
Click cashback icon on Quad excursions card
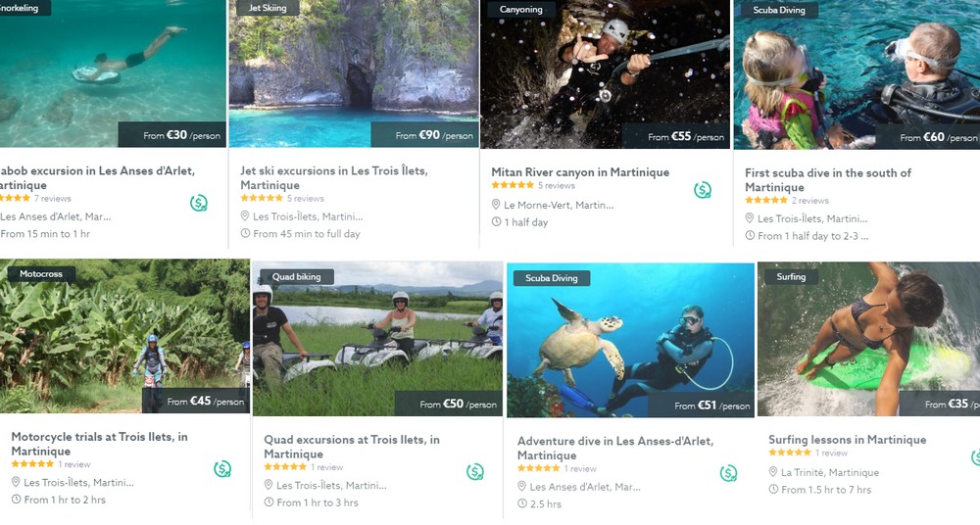click(475, 472)
